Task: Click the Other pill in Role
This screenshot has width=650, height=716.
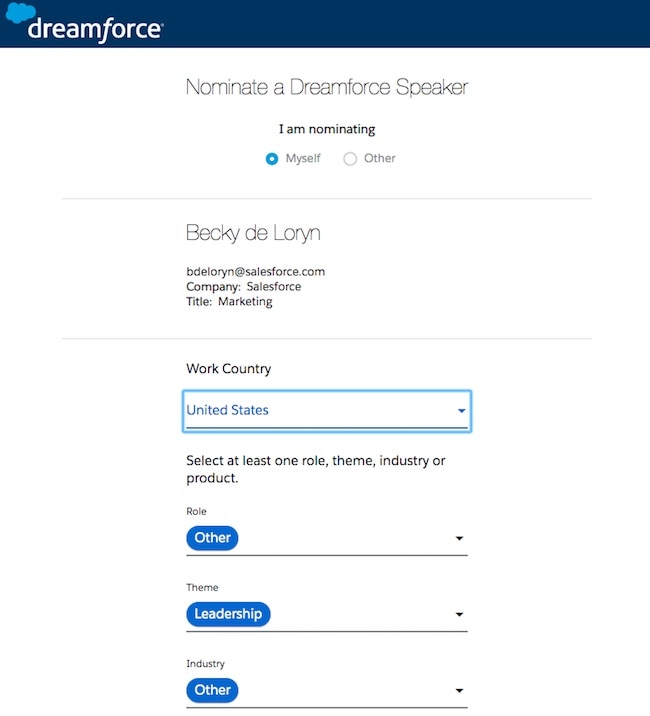Action: point(212,538)
